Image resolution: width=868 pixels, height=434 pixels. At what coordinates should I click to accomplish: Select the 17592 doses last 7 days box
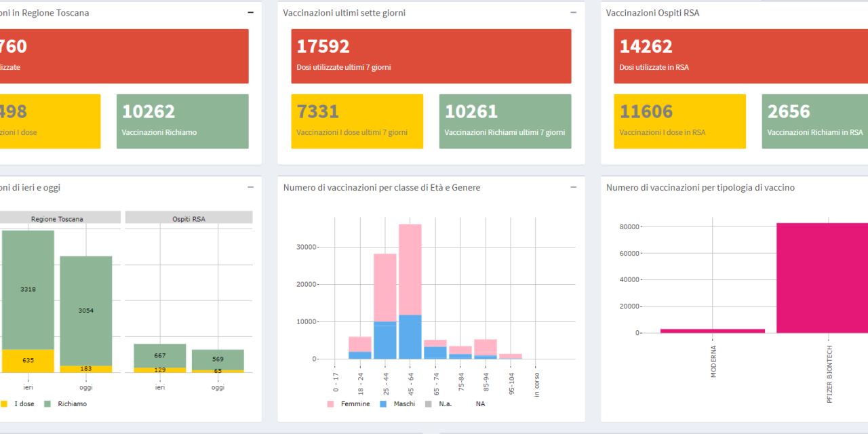[x=431, y=56]
